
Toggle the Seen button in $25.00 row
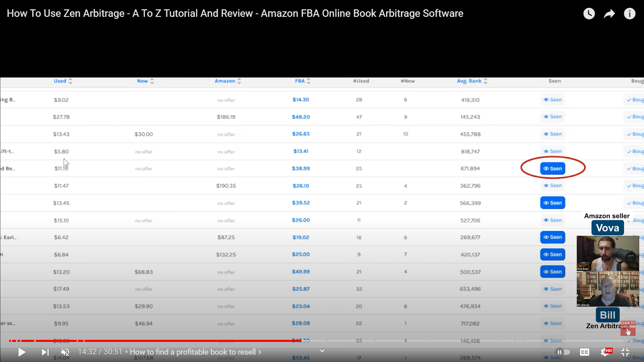[x=553, y=254]
